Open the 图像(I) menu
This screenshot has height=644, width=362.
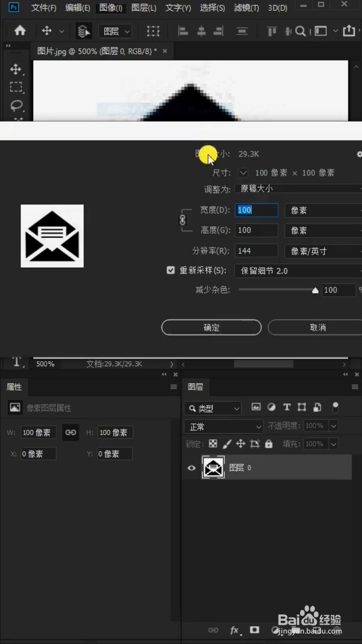[111, 8]
